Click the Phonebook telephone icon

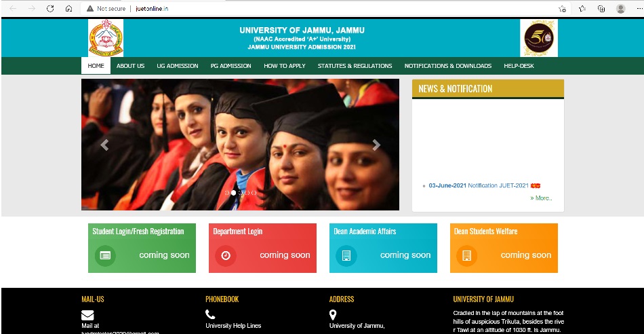pos(210,315)
